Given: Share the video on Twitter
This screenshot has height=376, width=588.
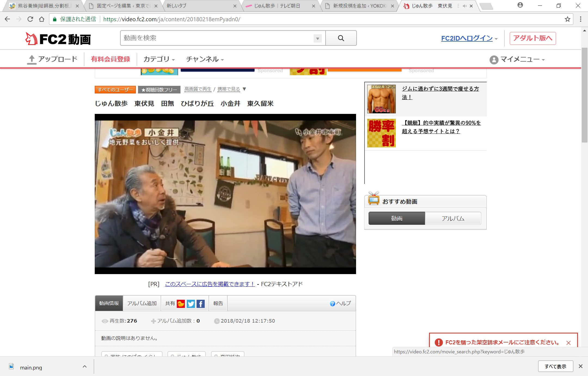Looking at the screenshot, I should 191,304.
